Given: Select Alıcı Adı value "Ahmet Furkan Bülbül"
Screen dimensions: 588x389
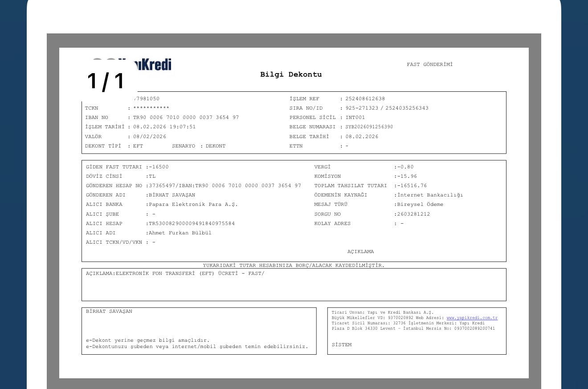Looking at the screenshot, I should pos(180,233).
